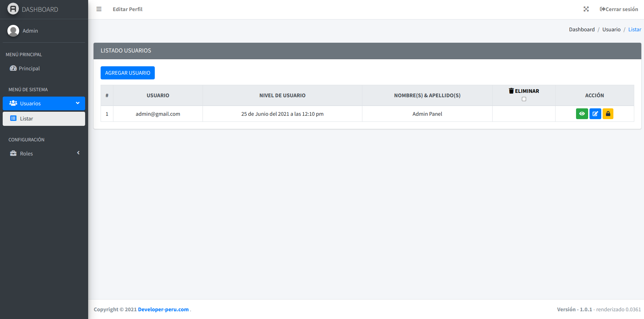Viewport: 644px width, 319px height.
Task: Click the USUARIO column header
Action: [158, 96]
